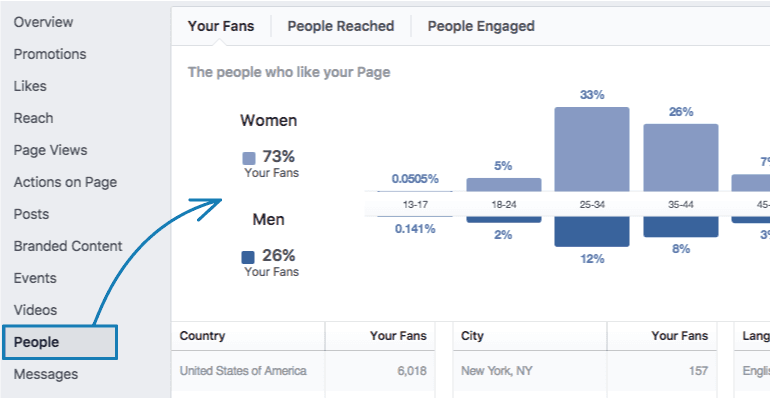The image size is (770, 398).
Task: Select the United States of America country row
Action: coord(303,371)
